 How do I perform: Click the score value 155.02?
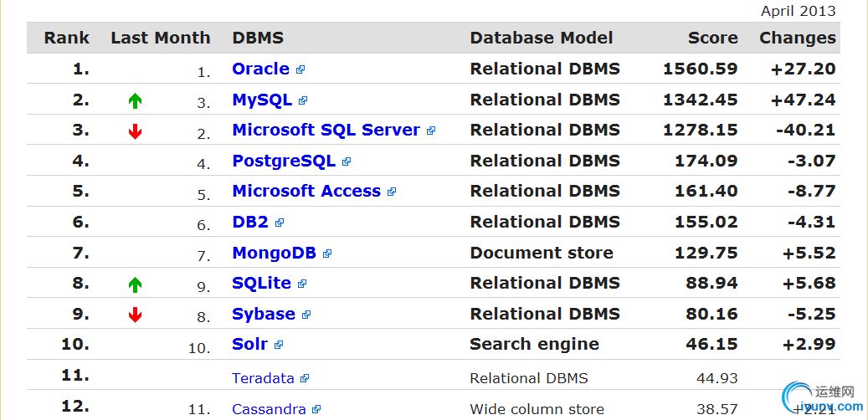(706, 222)
